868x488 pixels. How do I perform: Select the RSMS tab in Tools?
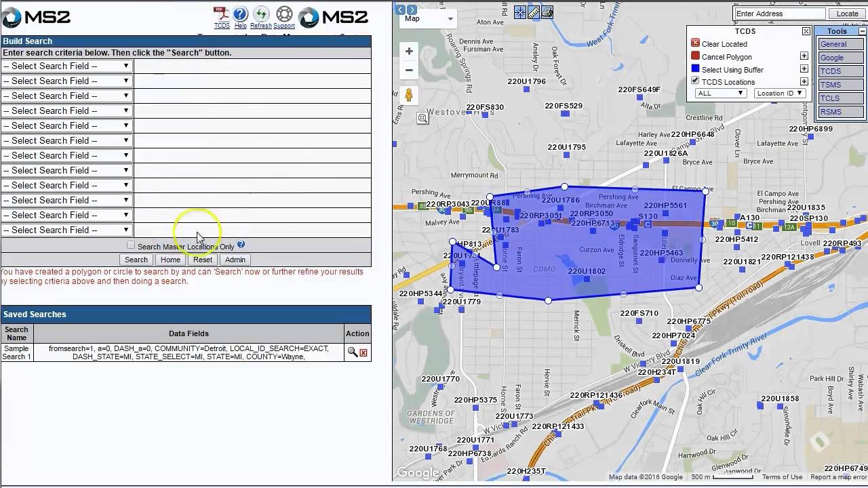[840, 112]
